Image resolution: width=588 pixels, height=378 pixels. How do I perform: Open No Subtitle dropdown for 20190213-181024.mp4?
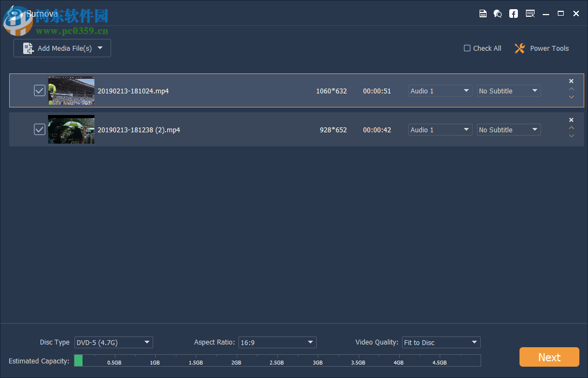[x=509, y=91]
